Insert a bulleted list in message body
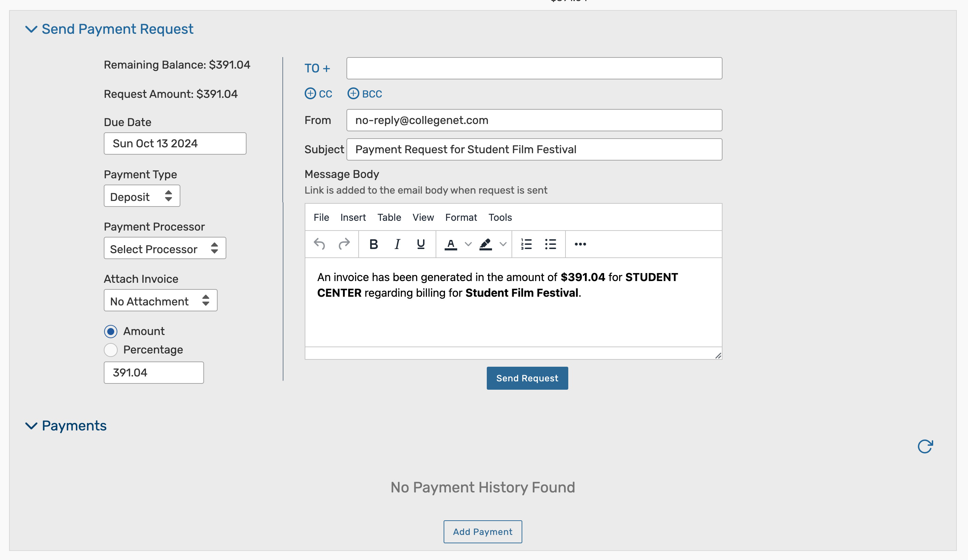The width and height of the screenshot is (968, 560). [550, 244]
